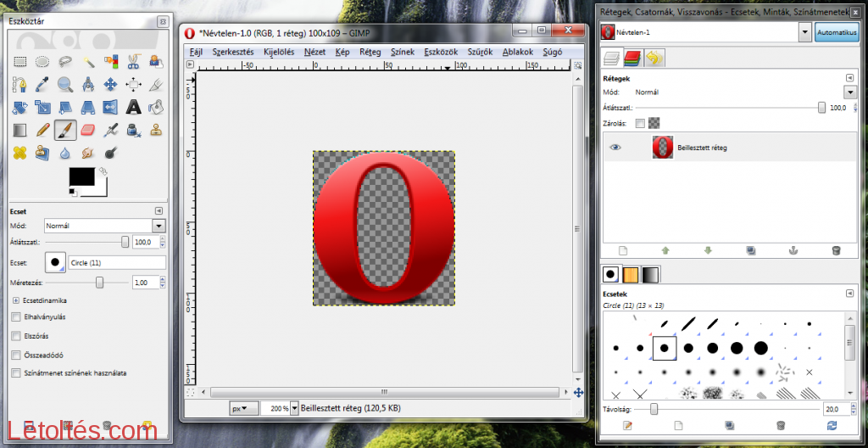Anchor the floating layer

click(793, 250)
